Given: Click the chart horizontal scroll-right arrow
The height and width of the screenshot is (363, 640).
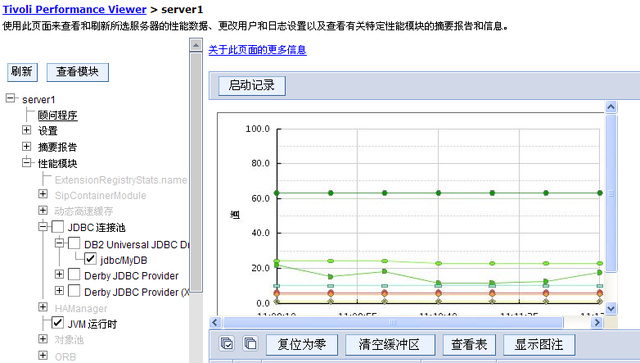Looking at the screenshot, I should click(597, 323).
